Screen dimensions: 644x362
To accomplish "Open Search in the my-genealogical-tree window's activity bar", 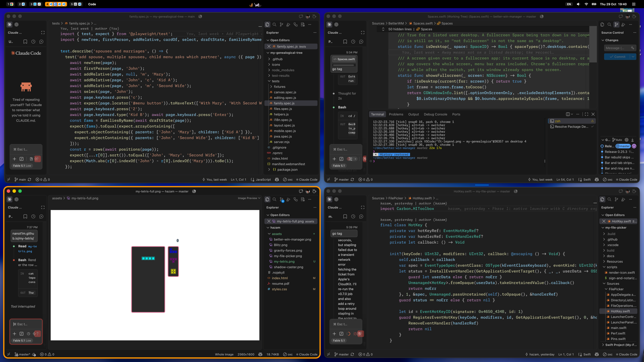I will (x=275, y=25).
